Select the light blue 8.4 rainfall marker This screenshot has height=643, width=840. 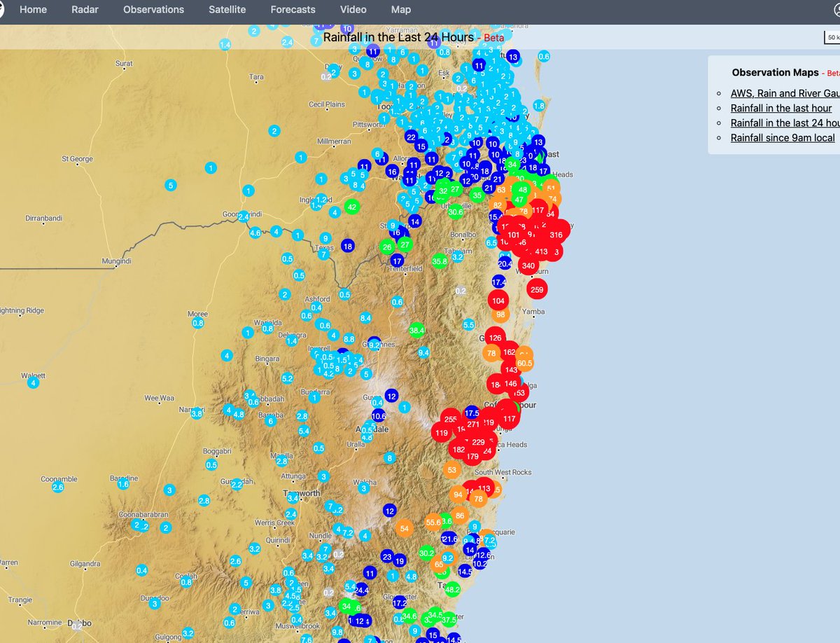click(365, 318)
